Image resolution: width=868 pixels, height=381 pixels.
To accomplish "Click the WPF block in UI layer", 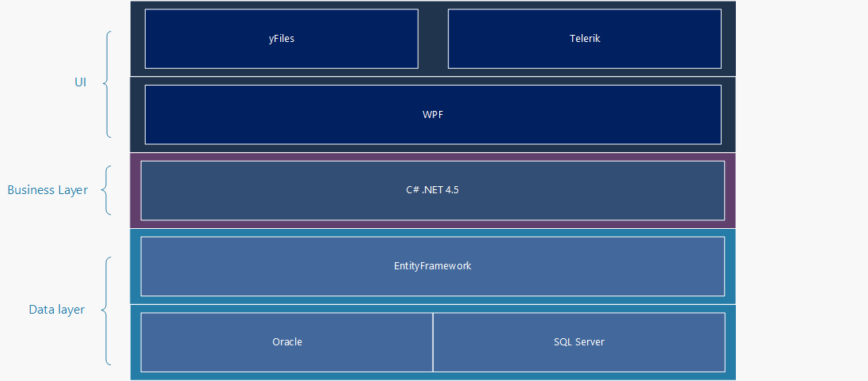I will pos(433,115).
